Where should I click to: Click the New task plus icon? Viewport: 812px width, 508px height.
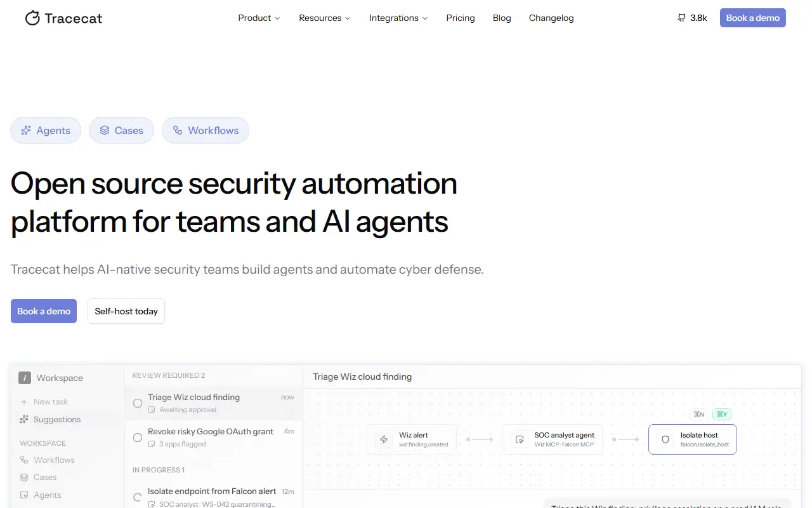(24, 402)
